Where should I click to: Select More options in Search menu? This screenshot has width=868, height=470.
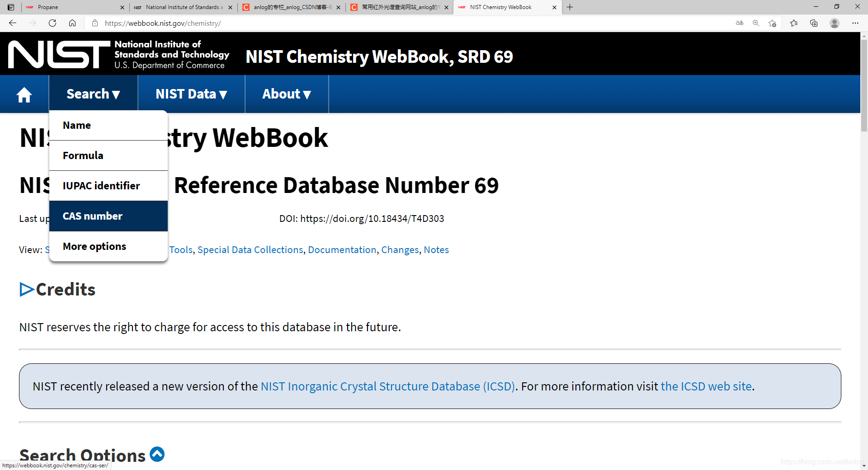(x=108, y=246)
